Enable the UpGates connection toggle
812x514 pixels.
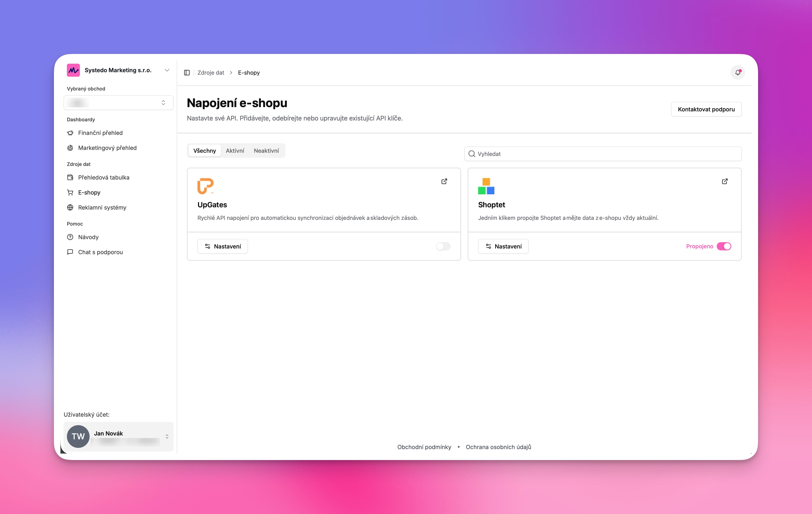pyautogui.click(x=443, y=246)
